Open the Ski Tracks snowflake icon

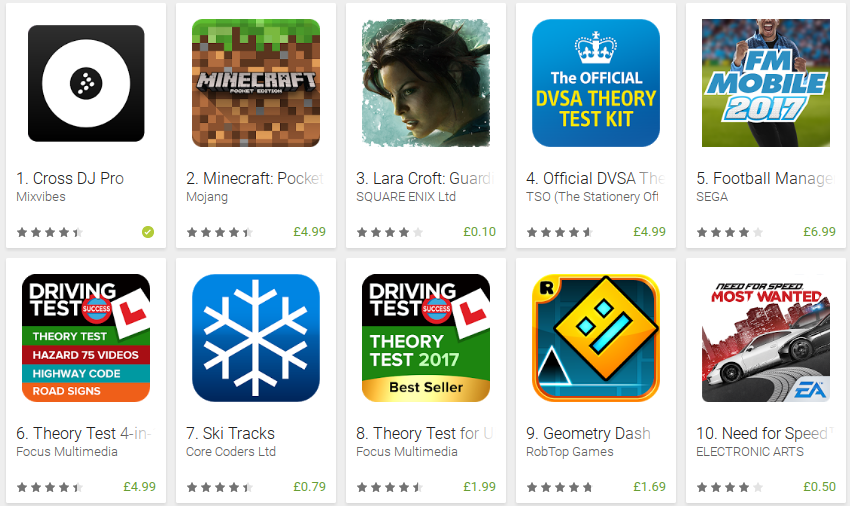256,338
